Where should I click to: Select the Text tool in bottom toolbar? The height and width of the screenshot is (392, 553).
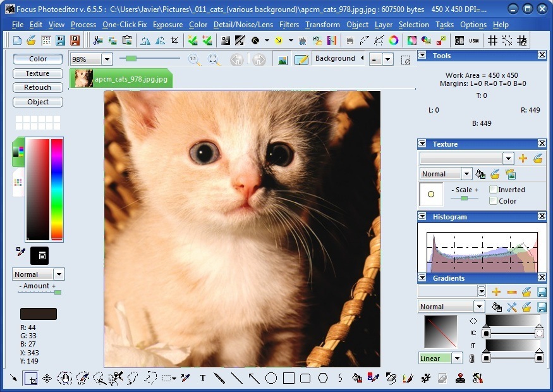pos(203,378)
